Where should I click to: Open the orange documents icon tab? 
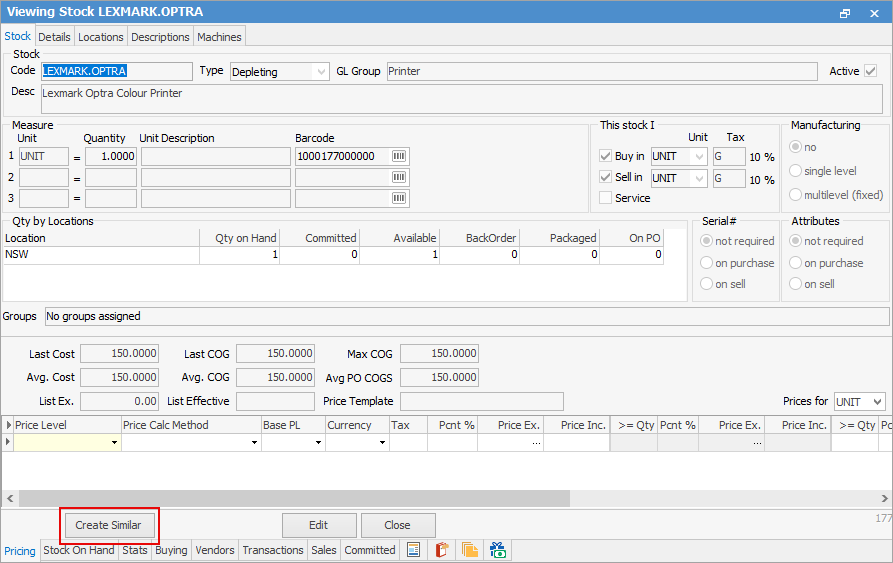[x=470, y=550]
